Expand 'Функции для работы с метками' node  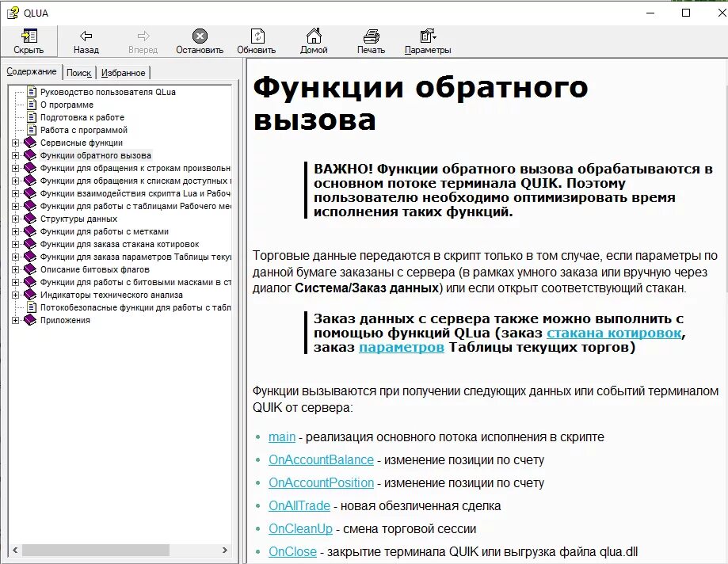tap(15, 231)
